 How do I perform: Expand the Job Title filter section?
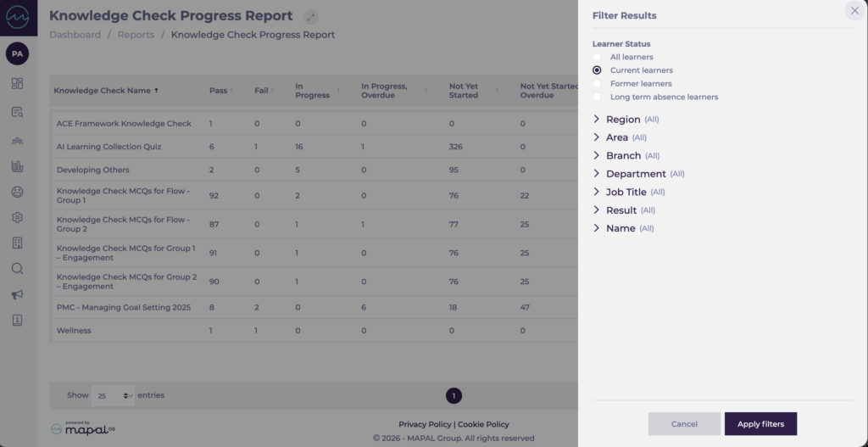pyautogui.click(x=626, y=193)
